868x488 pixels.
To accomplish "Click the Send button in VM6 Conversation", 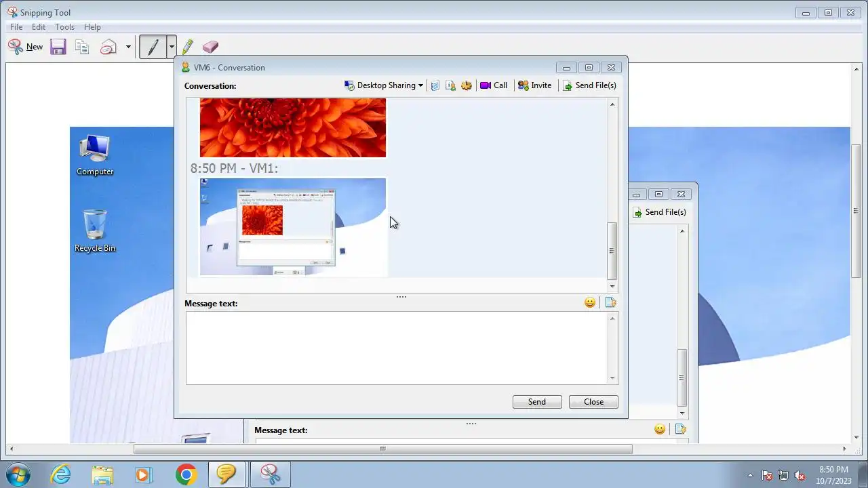I will click(537, 402).
